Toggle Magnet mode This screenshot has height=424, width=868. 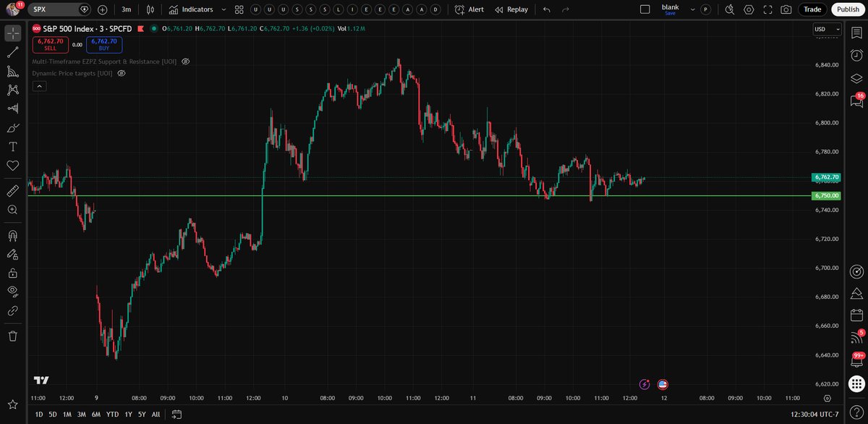(12, 235)
